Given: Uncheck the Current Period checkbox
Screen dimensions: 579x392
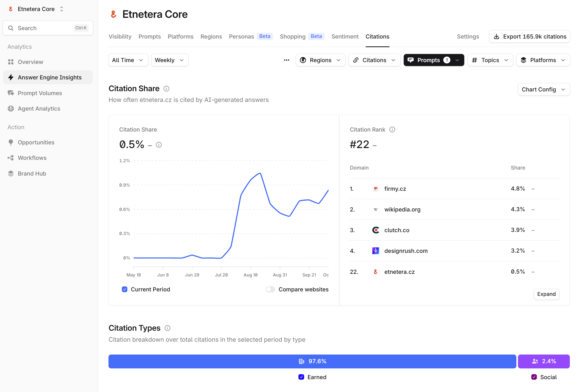Looking at the screenshot, I should tap(125, 289).
